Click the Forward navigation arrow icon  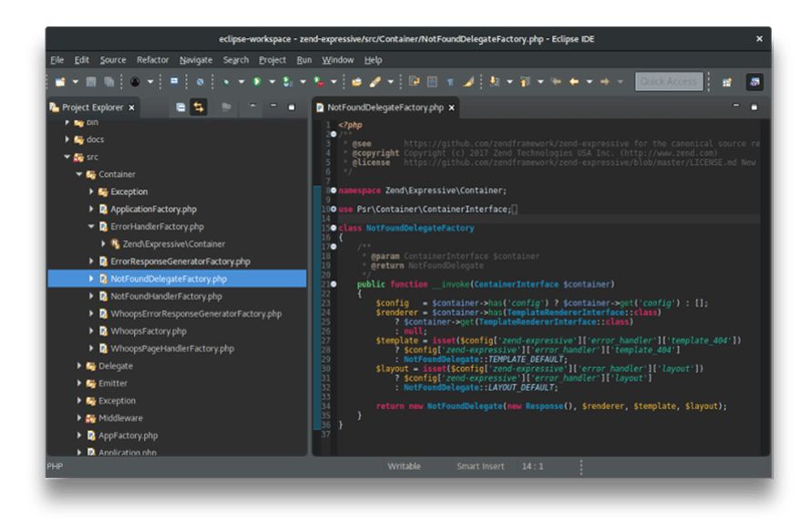click(604, 81)
